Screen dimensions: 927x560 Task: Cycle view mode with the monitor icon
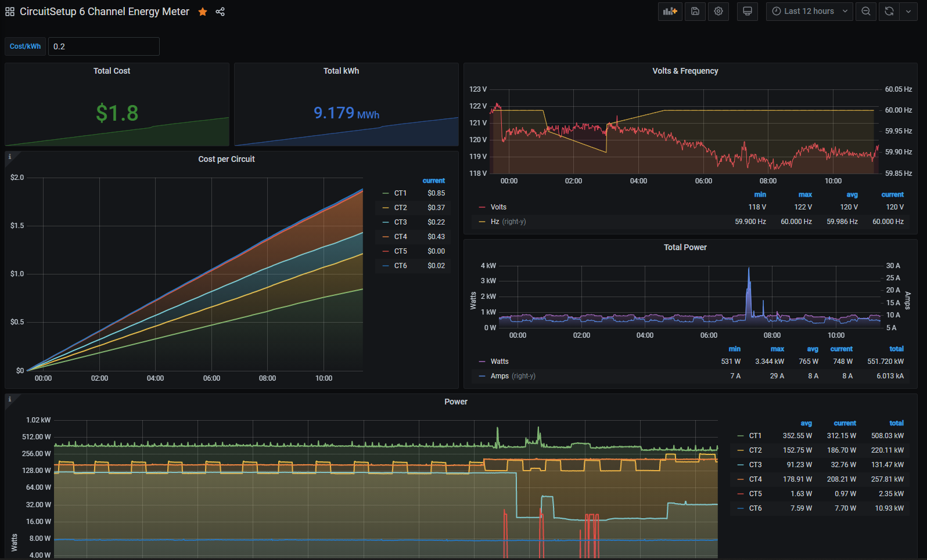(x=748, y=12)
